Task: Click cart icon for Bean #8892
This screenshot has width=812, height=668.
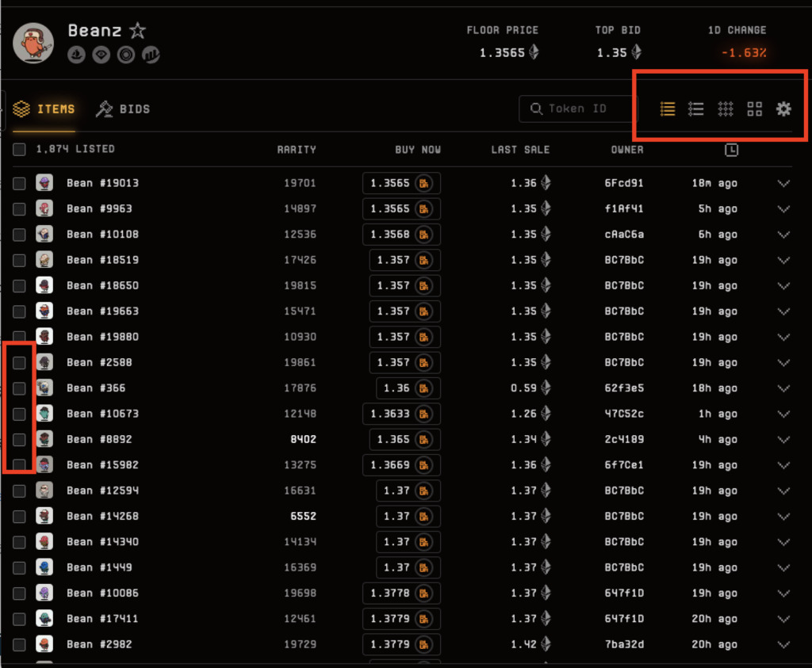Action: click(423, 439)
